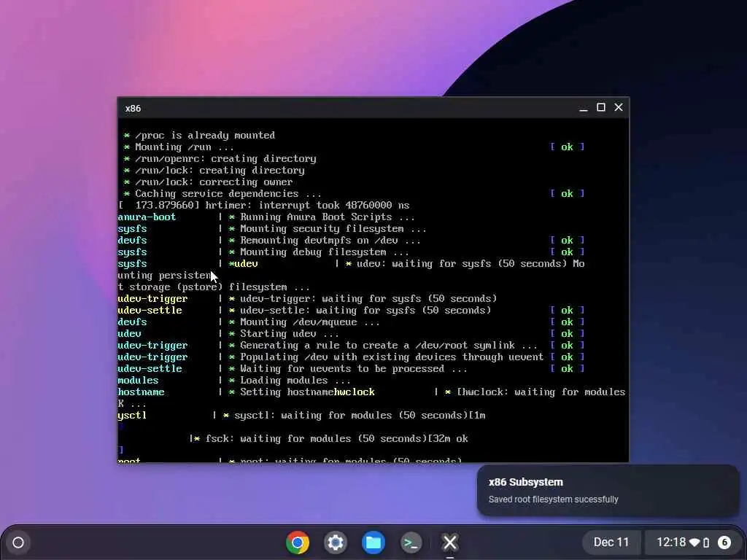
Task: Open the Terminal app in the shelf
Action: 411,542
